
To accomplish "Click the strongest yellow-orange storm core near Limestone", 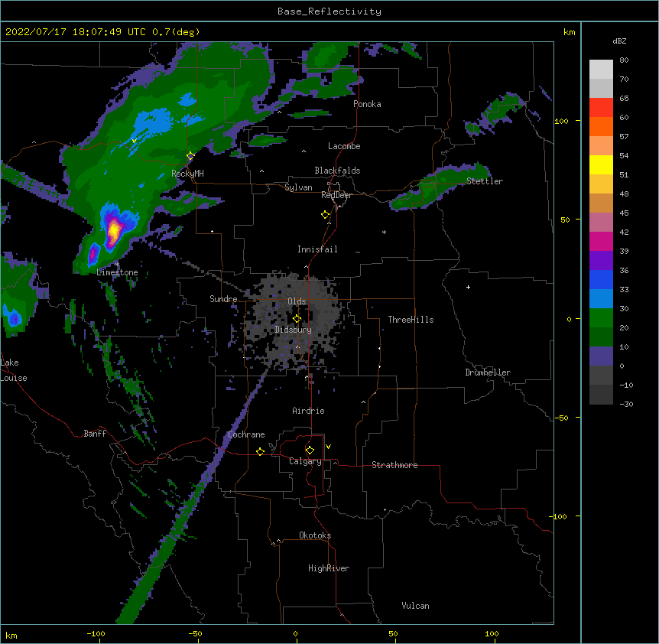I will [x=113, y=231].
